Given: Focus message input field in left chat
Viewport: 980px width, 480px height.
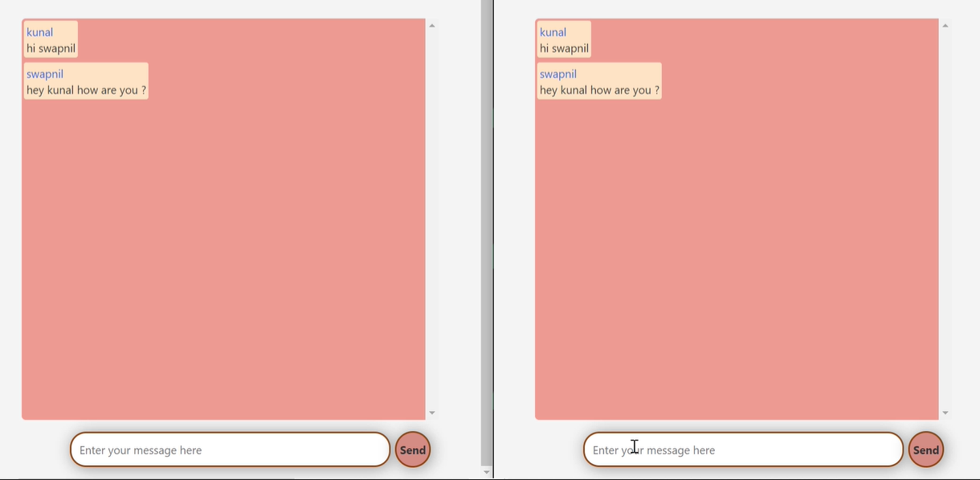Looking at the screenshot, I should [x=230, y=450].
